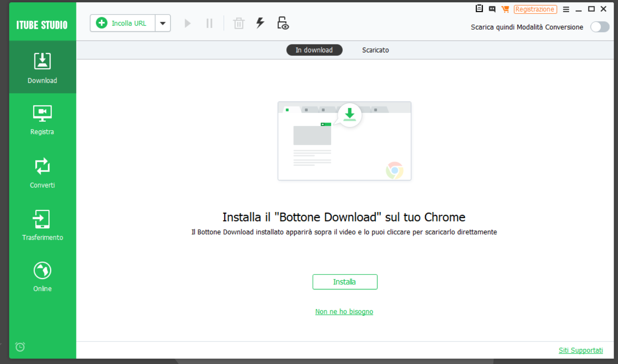
Task: Switch to the In download tab
Action: [314, 50]
